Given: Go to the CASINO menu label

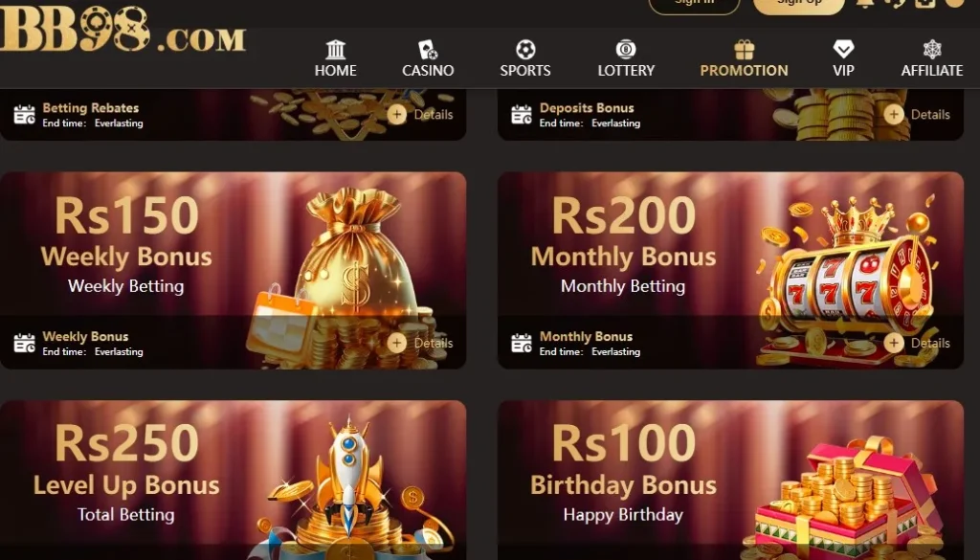Looking at the screenshot, I should coord(428,71).
